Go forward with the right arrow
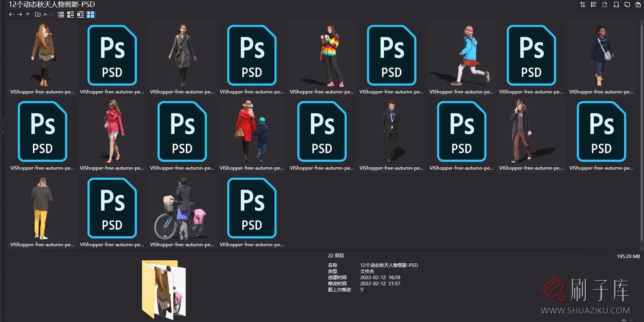 [x=20, y=15]
